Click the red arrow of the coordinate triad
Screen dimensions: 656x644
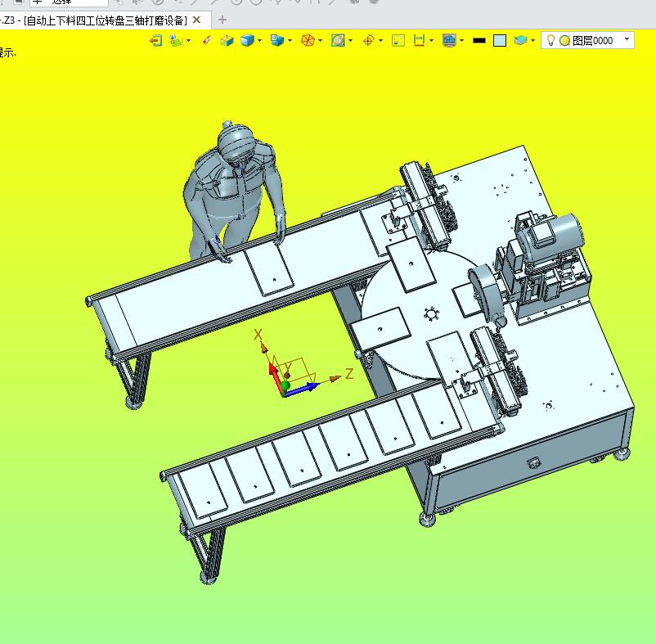pyautogui.click(x=276, y=377)
